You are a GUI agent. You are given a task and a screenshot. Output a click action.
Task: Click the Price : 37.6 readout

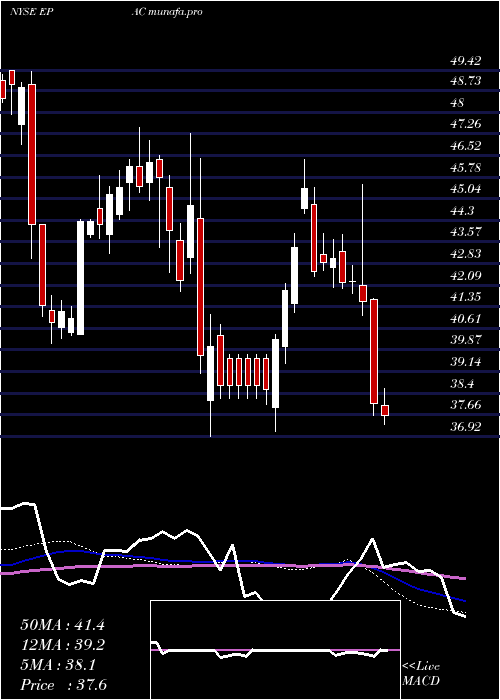pyautogui.click(x=63, y=685)
